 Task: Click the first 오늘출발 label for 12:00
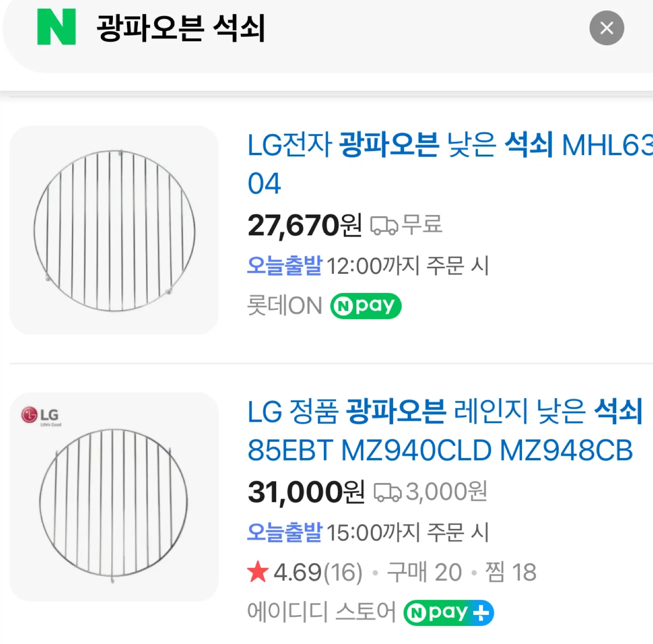(284, 265)
